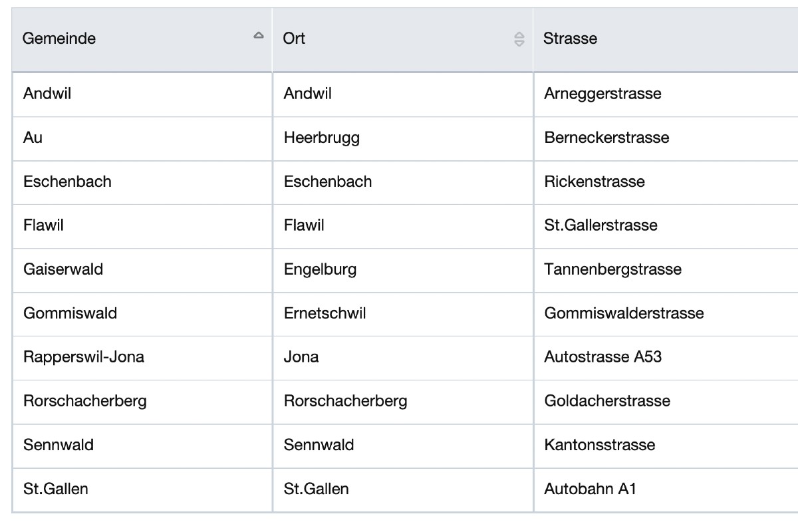Click the Gemeinde column header text
The width and height of the screenshot is (798, 532).
[x=59, y=39]
